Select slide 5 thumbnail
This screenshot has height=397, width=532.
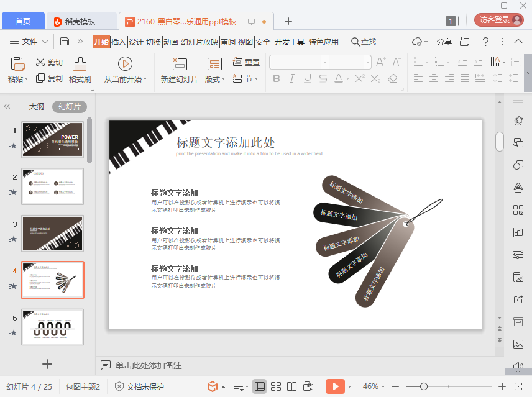(53, 327)
